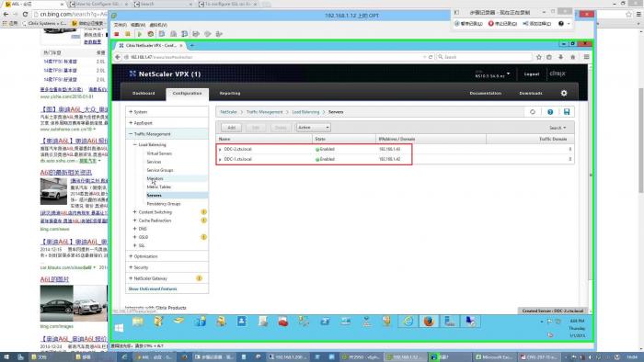Click the Bing page vertical scrollbar

click(x=640, y=140)
